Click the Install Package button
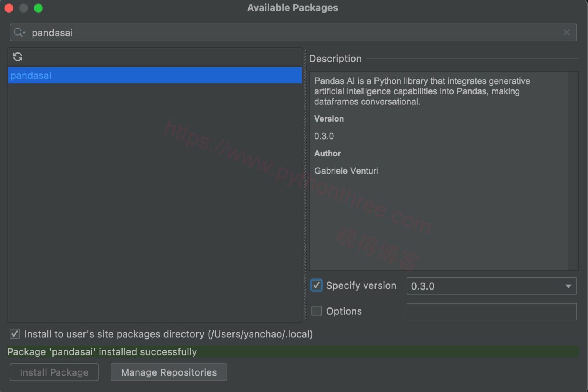588x392 pixels. point(54,372)
